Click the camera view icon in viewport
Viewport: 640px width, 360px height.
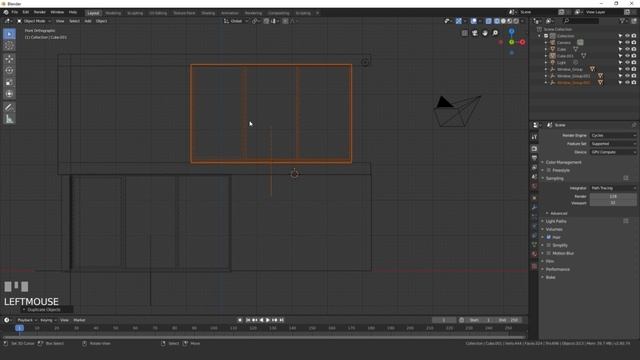(x=475, y=33)
